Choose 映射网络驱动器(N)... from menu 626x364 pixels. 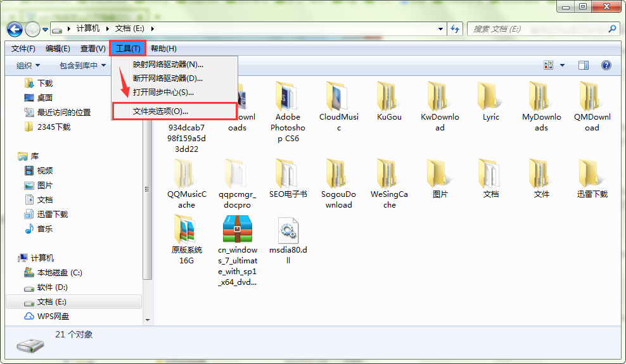168,64
